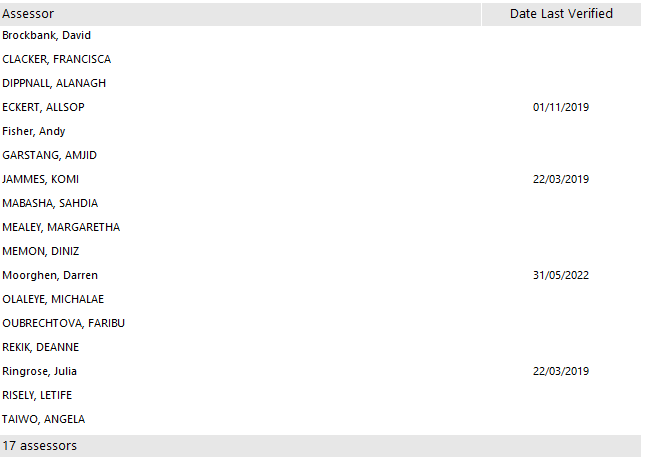Click on DIPPNALL, ALANAGH entry
The width and height of the screenshot is (646, 465).
[54, 84]
